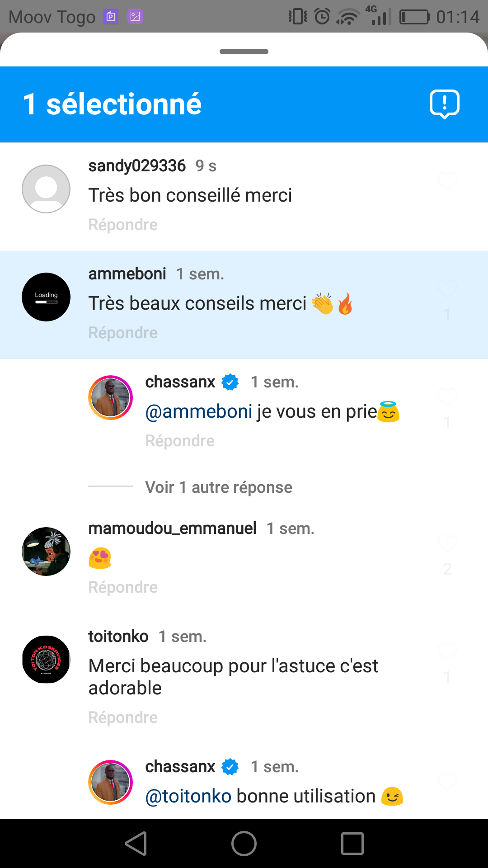
Task: Tap Répondre under ammeboni's comment
Action: tap(123, 333)
